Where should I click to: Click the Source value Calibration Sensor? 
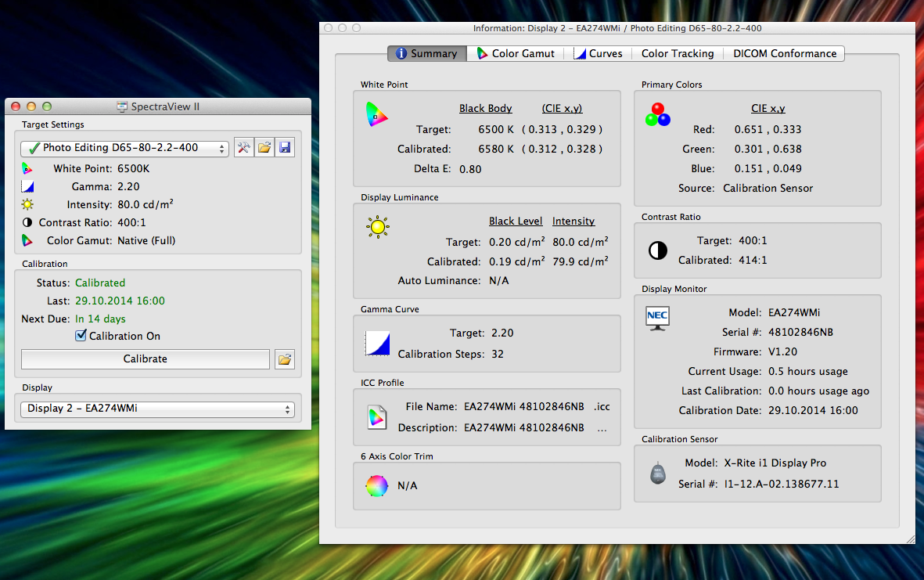(x=768, y=189)
